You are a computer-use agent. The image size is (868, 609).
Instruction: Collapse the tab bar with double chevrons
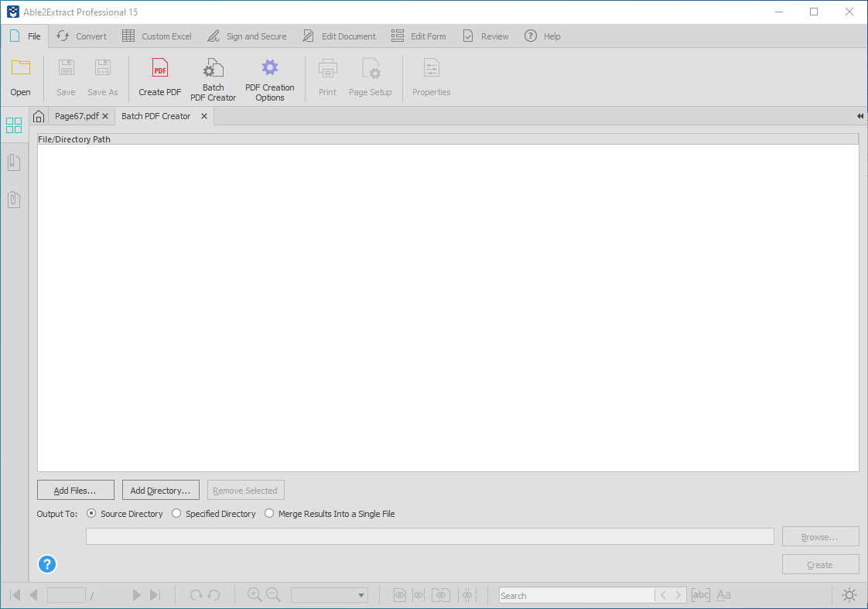coord(859,116)
